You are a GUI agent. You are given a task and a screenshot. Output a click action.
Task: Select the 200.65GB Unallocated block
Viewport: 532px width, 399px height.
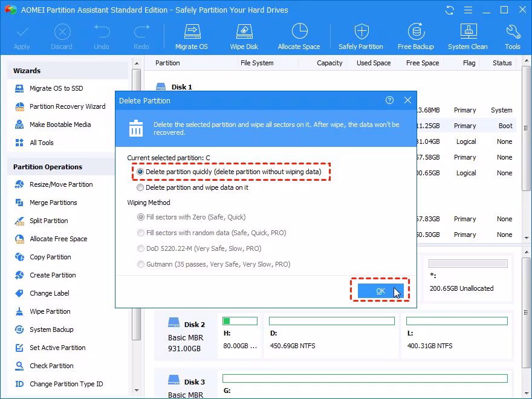click(x=468, y=277)
